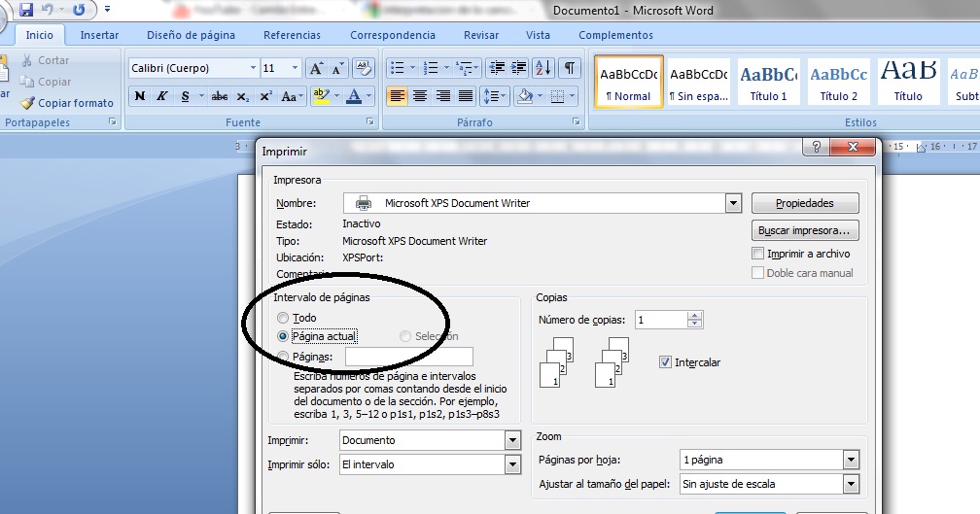This screenshot has height=514, width=980.
Task: Open the Ajustar al tamaño del papel dropdown
Action: tap(851, 484)
